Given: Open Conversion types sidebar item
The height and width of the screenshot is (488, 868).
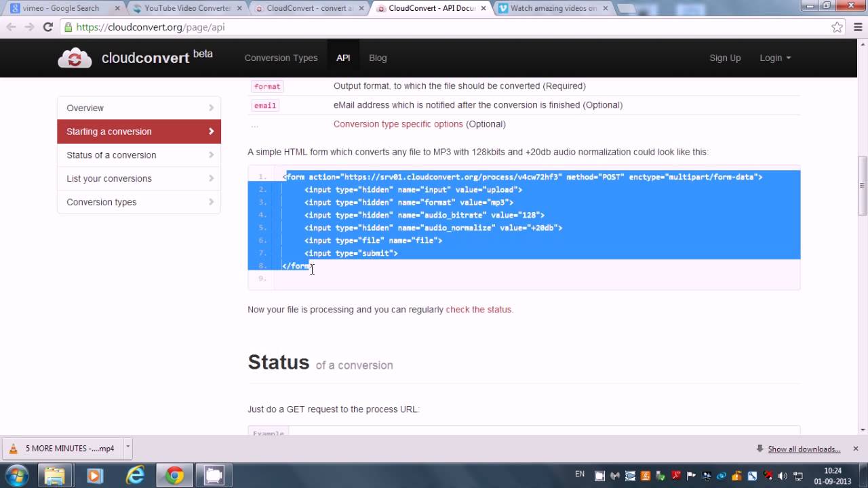Looking at the screenshot, I should pos(139,202).
